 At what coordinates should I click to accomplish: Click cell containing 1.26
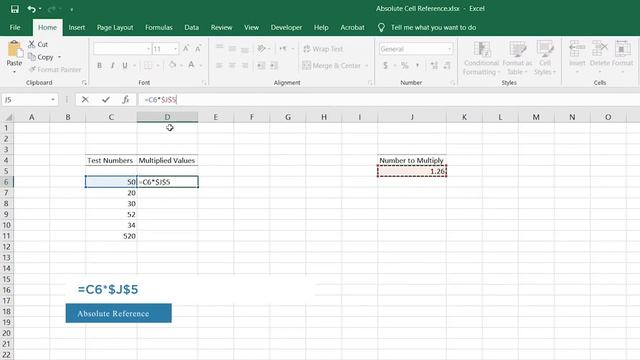coord(412,171)
